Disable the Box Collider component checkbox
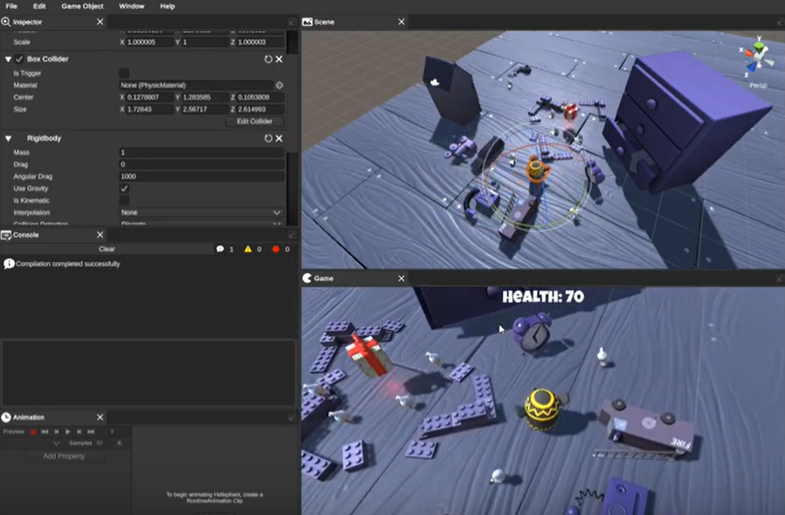Screen dimensions: 785x515 coord(19,60)
